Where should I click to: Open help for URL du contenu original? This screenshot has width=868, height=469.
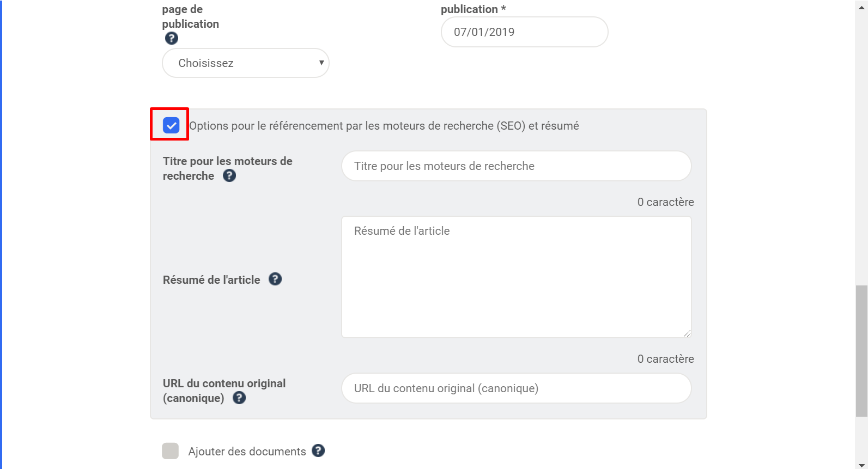pyautogui.click(x=239, y=398)
